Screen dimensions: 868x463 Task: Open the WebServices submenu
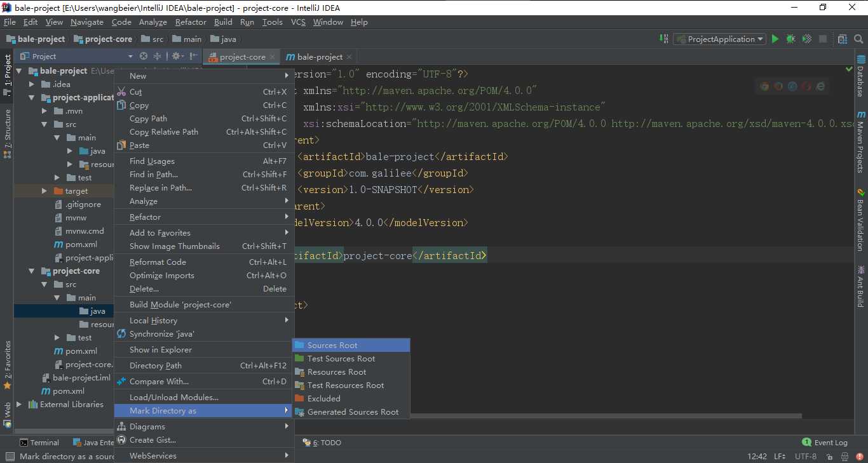click(203, 455)
